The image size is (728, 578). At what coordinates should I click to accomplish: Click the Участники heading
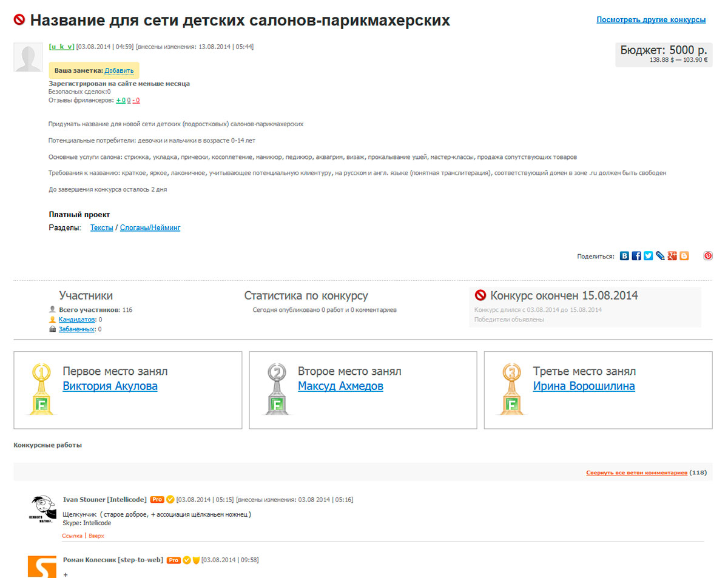point(86,296)
